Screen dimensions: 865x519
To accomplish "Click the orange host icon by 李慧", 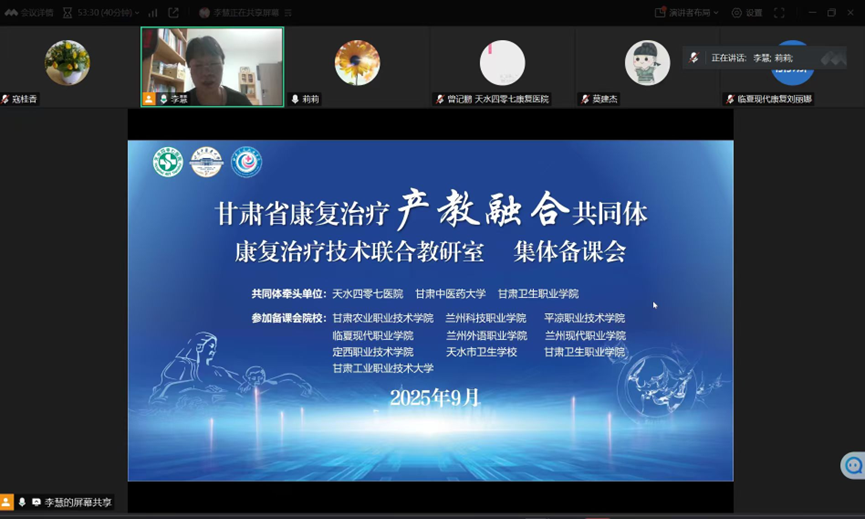I will point(149,100).
